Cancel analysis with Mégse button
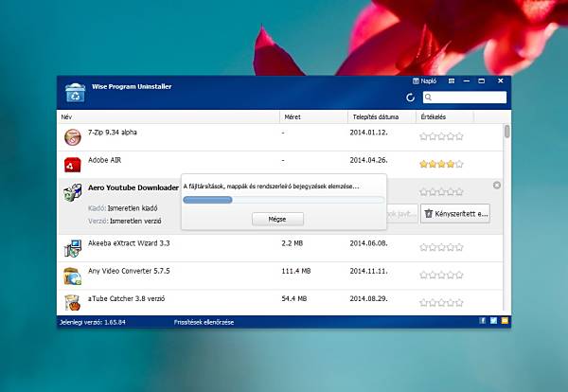Viewport: 568px width, 392px height. click(x=277, y=219)
